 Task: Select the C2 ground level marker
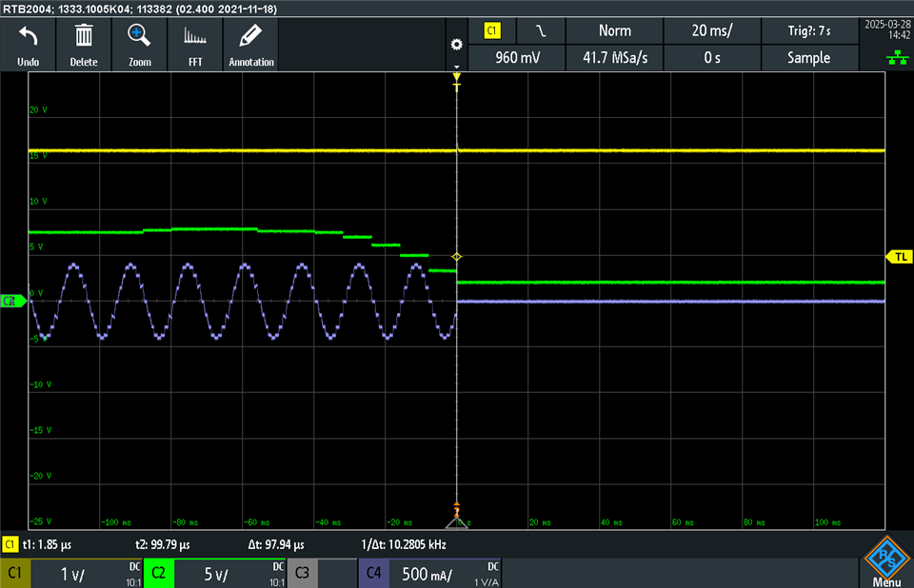click(x=11, y=301)
